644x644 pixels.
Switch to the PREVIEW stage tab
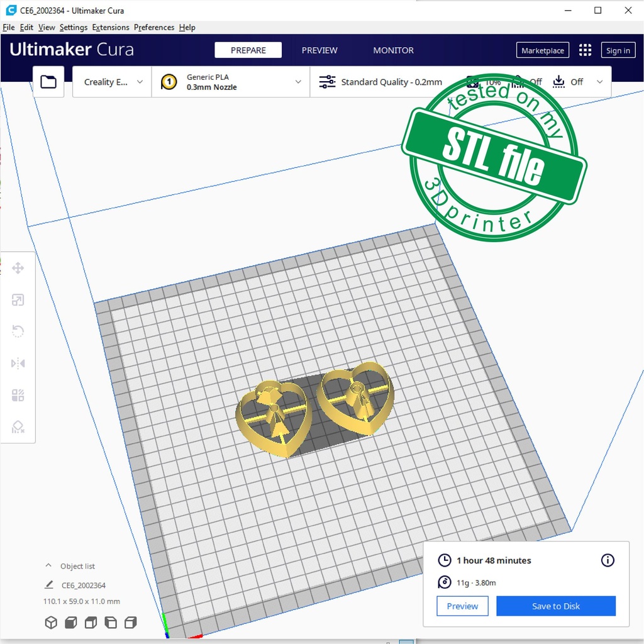[x=319, y=50]
